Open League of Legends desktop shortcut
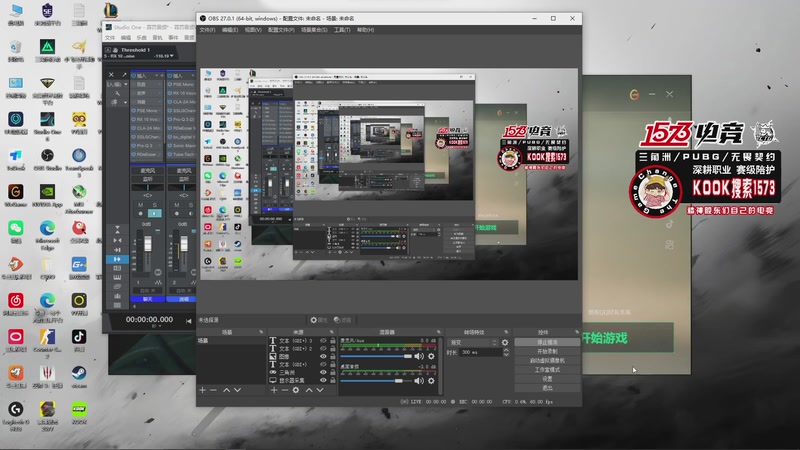 coord(111,11)
